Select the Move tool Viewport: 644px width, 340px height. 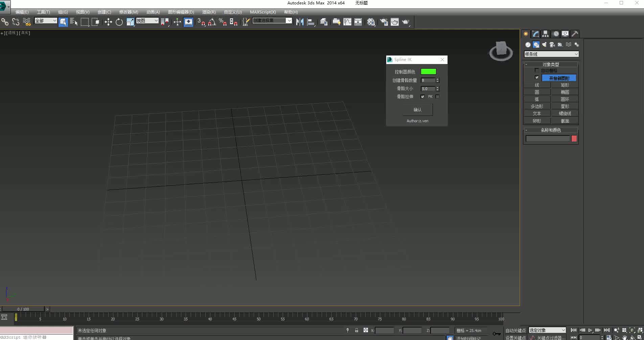tap(108, 22)
